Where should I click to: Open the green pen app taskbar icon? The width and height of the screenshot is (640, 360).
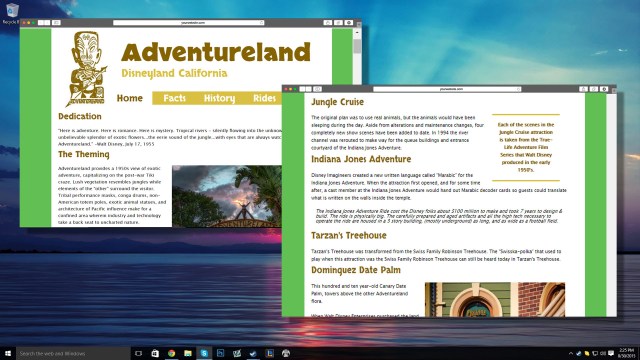click(x=237, y=353)
